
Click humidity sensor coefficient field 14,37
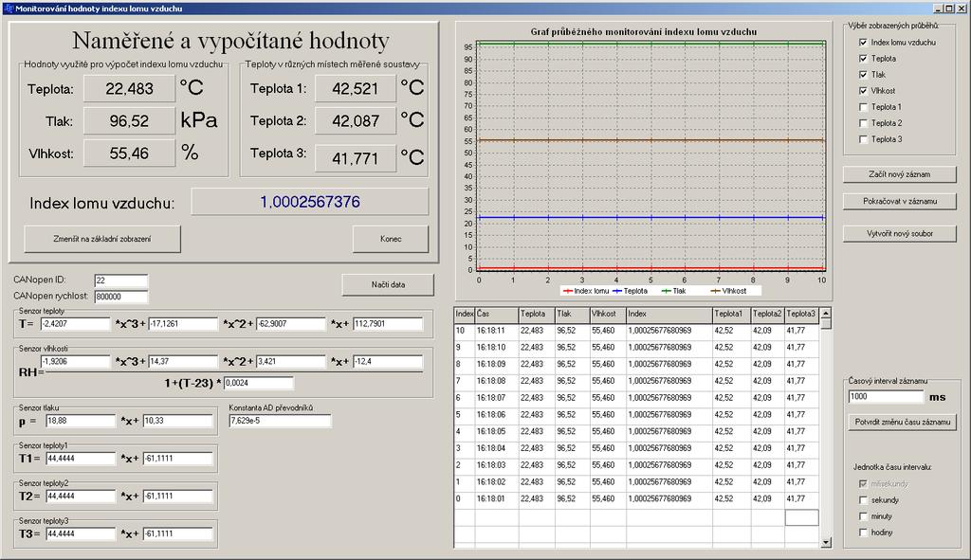click(183, 361)
